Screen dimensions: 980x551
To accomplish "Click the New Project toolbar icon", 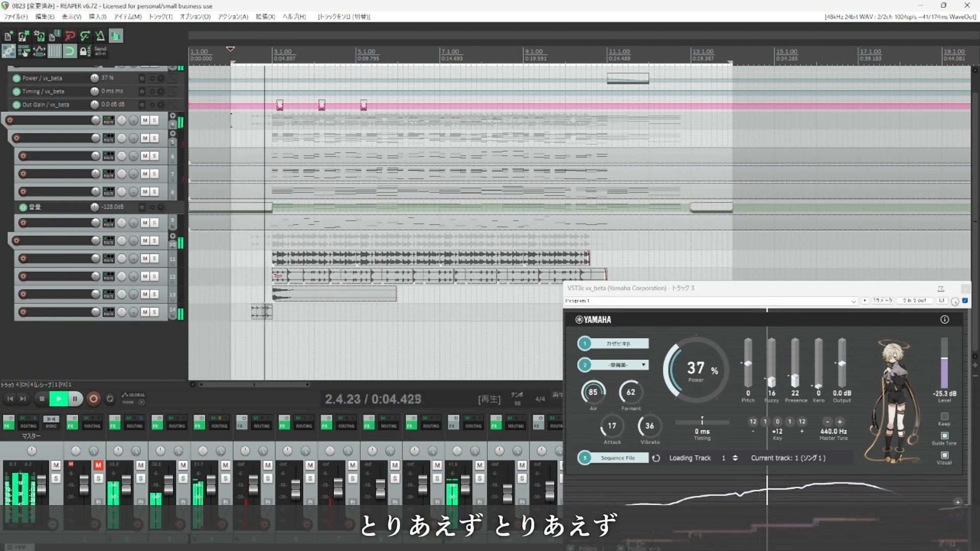I will [8, 36].
